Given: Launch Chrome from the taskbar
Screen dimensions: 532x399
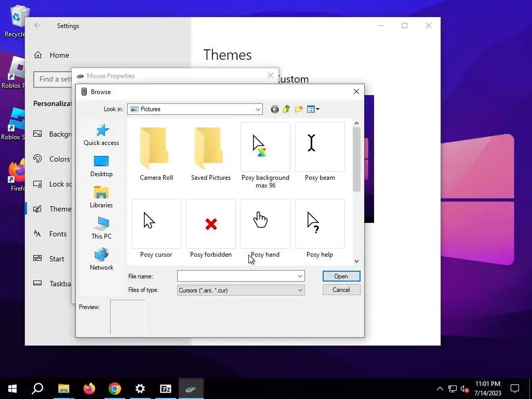Looking at the screenshot, I should 115,389.
